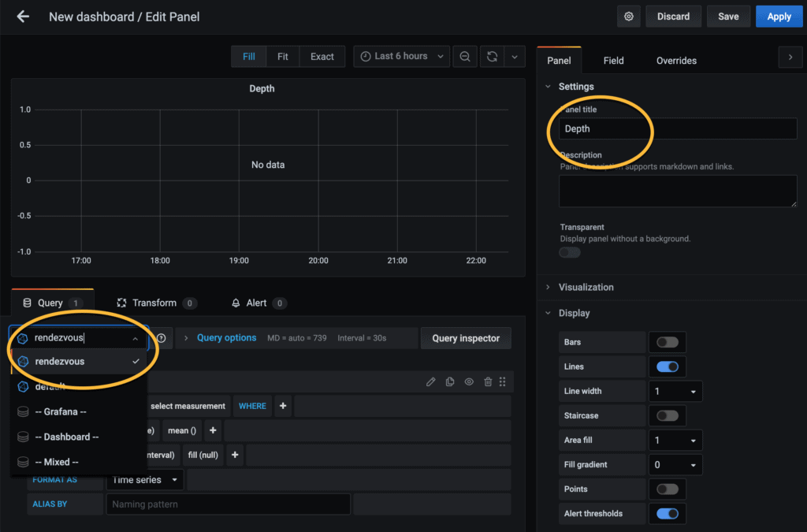
Task: Select the Fit view mode
Action: (283, 57)
